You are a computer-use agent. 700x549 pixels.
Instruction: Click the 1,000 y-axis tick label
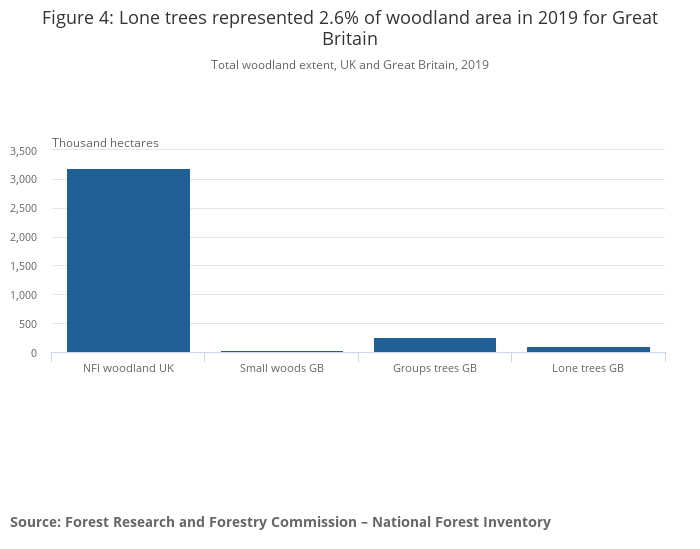[x=23, y=296]
